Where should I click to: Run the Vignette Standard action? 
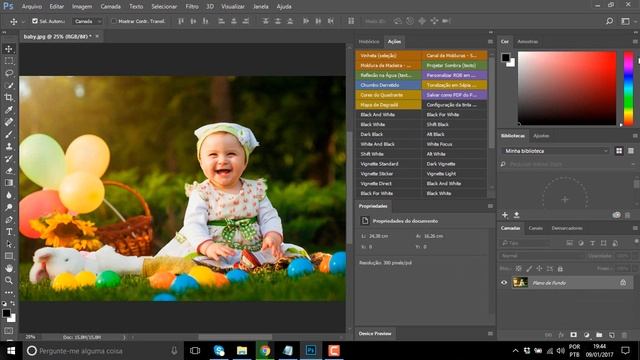tap(388, 164)
